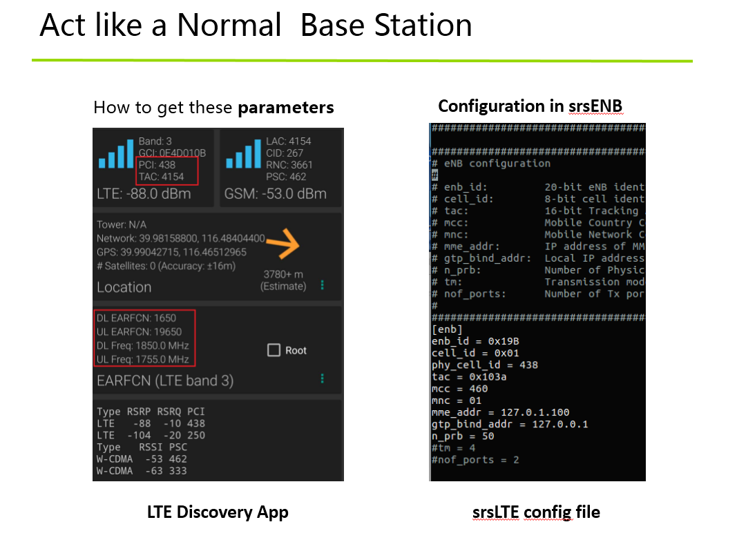
Task: Click the '# mme_addr: IP address' comment line
Action: tap(538, 247)
